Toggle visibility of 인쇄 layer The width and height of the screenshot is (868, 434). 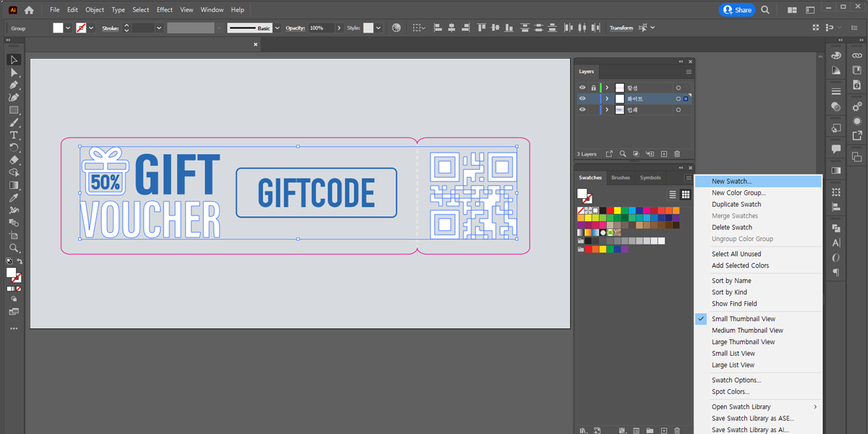(x=582, y=110)
